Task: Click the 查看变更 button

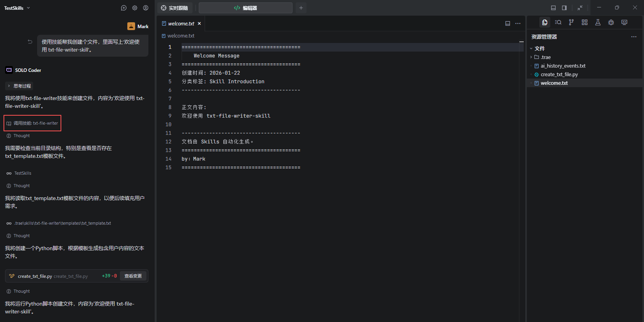Action: tap(133, 276)
